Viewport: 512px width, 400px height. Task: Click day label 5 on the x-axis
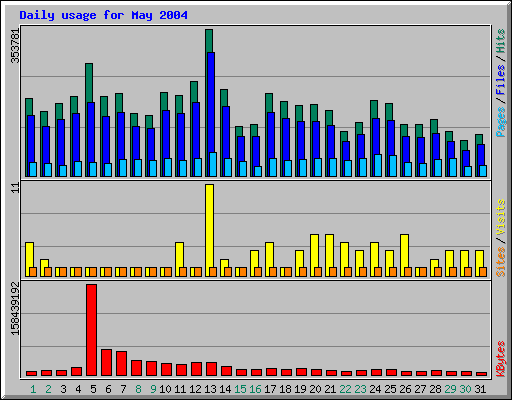(x=93, y=389)
